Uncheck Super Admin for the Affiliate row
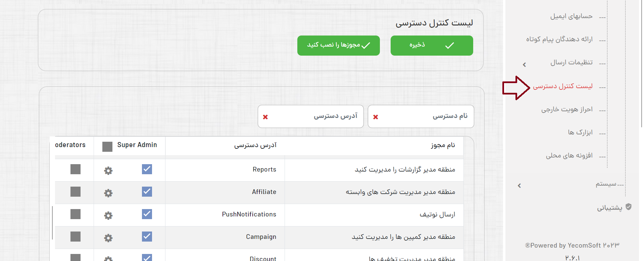This screenshot has width=644, height=261. (147, 192)
